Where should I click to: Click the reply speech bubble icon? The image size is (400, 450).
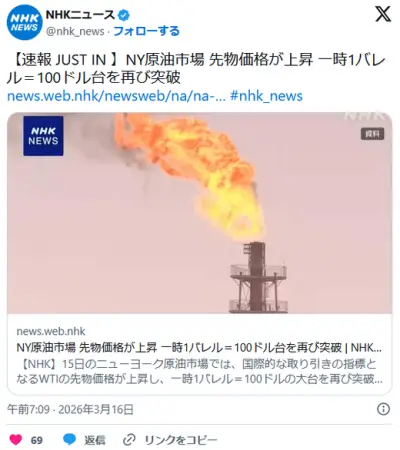69,440
